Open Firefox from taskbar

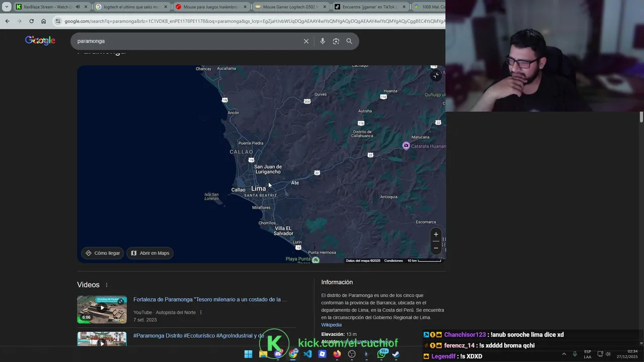[337, 354]
